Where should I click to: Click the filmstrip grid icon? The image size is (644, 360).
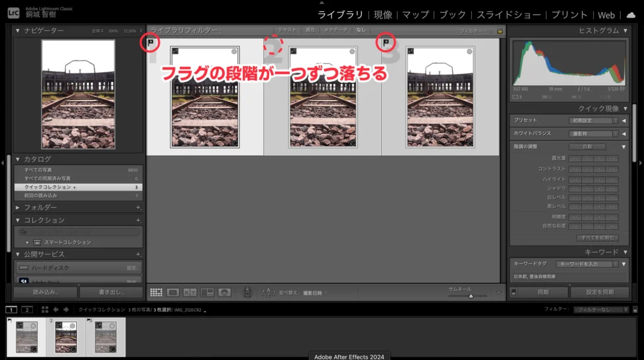pyautogui.click(x=45, y=309)
